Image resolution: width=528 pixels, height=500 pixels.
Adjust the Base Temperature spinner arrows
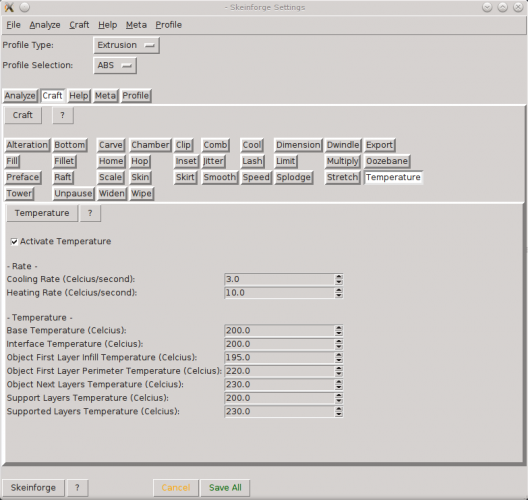[339, 331]
